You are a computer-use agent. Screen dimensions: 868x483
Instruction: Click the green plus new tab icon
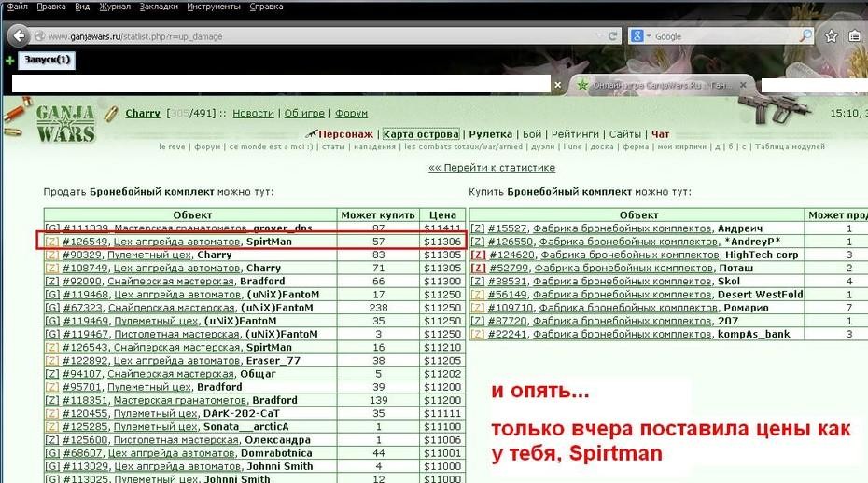[9, 61]
